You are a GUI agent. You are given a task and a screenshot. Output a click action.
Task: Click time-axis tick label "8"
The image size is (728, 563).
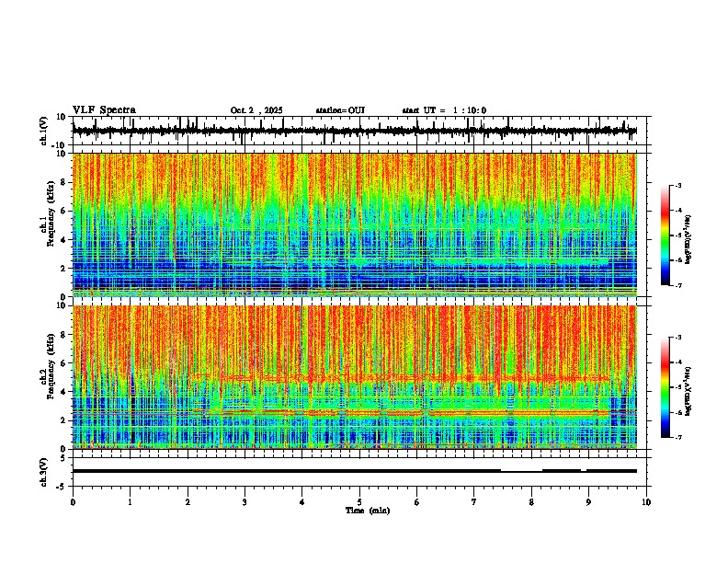click(531, 502)
